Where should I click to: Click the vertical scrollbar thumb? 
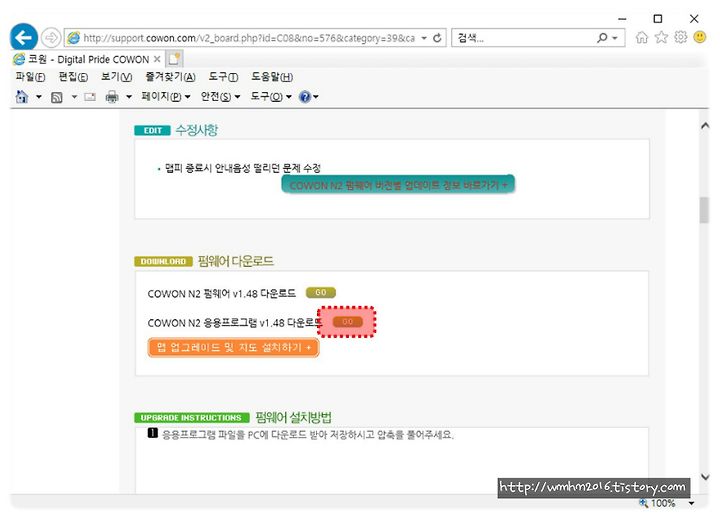(704, 210)
